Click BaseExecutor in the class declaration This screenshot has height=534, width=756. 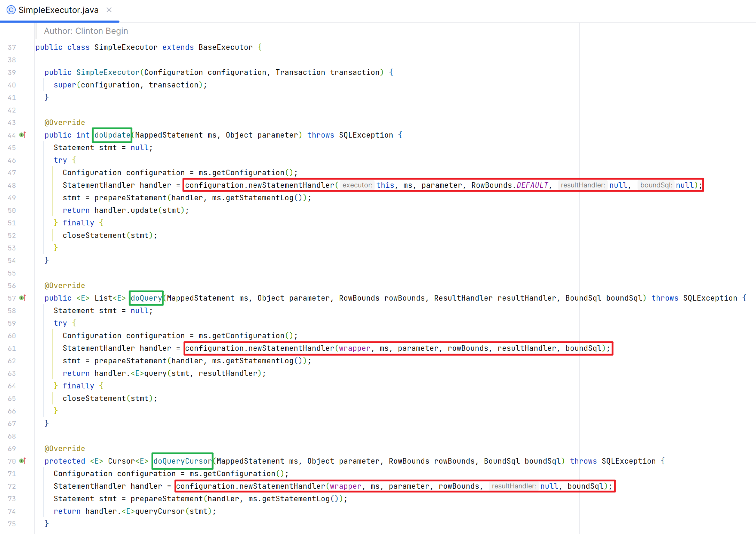[x=225, y=47]
